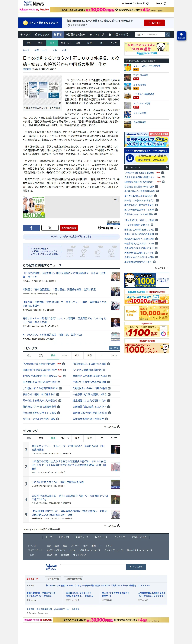Select スポーツ tab in トピックス section
The height and width of the screenshot is (644, 192).
tap(65, 355)
